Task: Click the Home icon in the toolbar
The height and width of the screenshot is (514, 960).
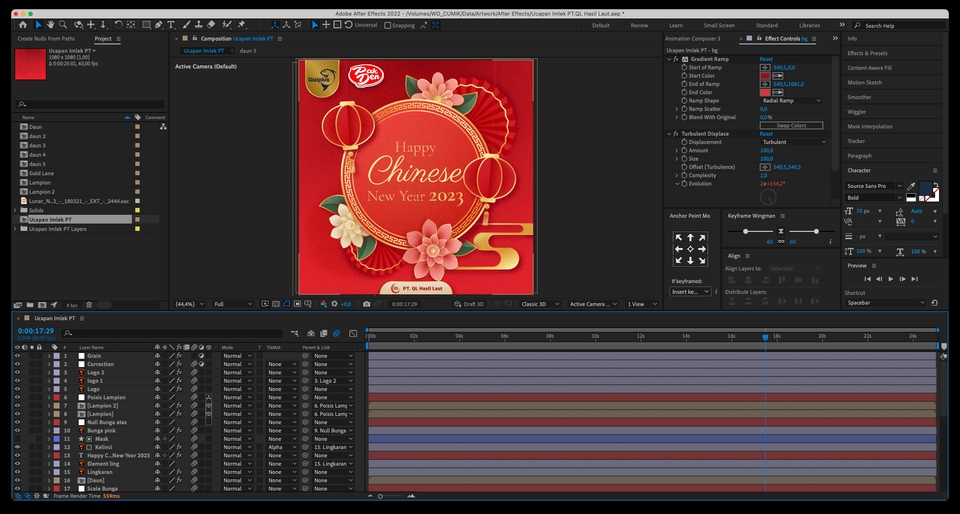Action: click(x=24, y=24)
